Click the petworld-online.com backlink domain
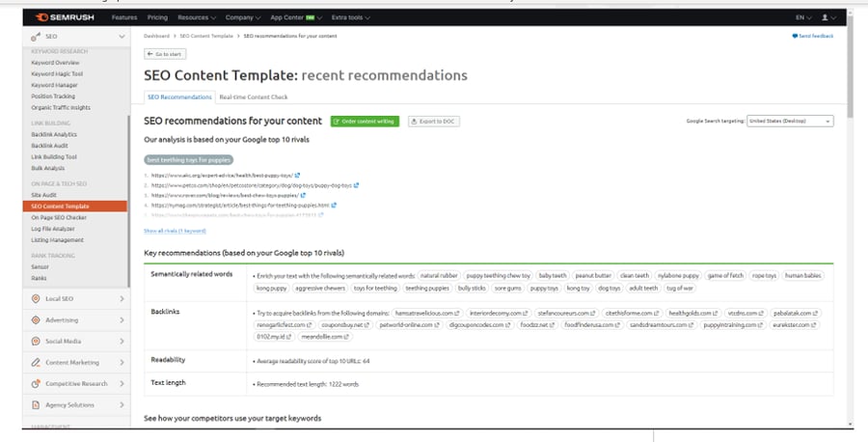 (x=409, y=324)
